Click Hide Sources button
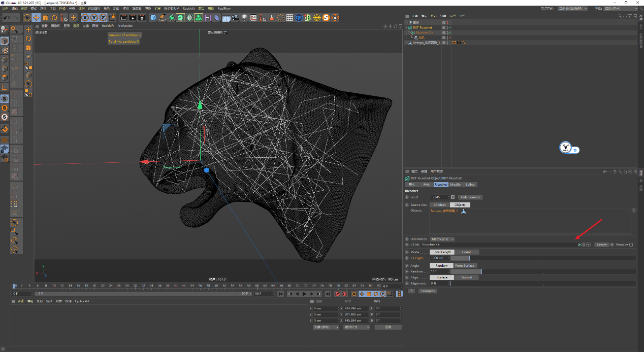This screenshot has width=644, height=352. tap(470, 197)
